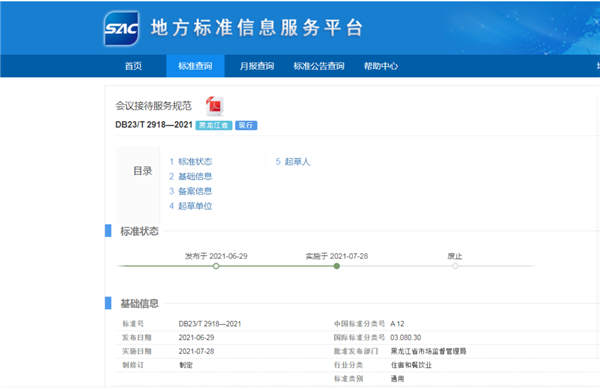Click the 制修订 value 制定
This screenshot has height=390, width=600.
click(186, 365)
